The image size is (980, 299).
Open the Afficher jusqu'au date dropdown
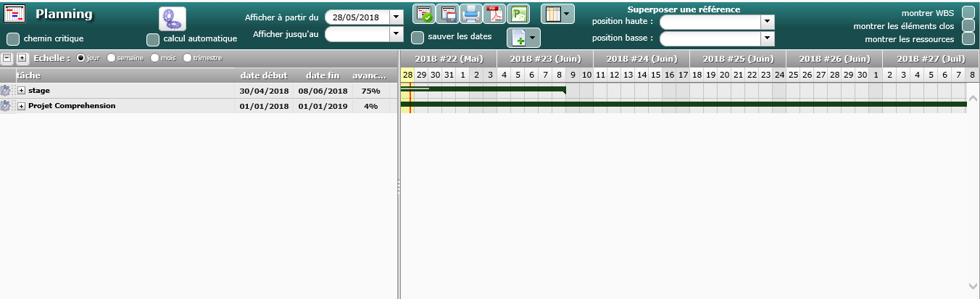(x=396, y=33)
